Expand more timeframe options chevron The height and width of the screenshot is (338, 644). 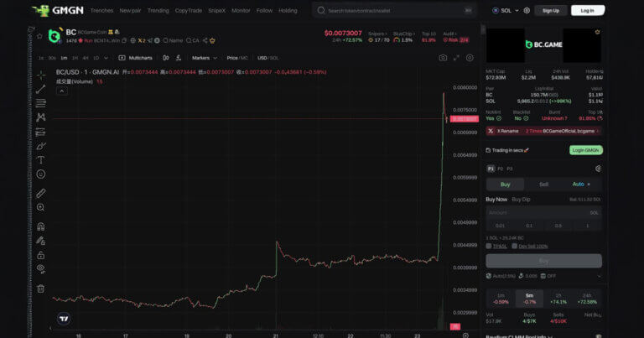106,58
